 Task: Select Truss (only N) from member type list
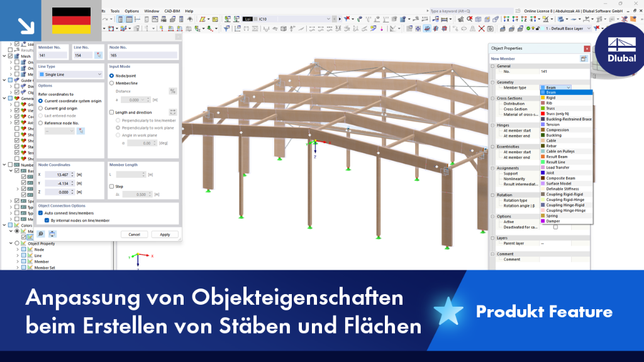(567, 114)
